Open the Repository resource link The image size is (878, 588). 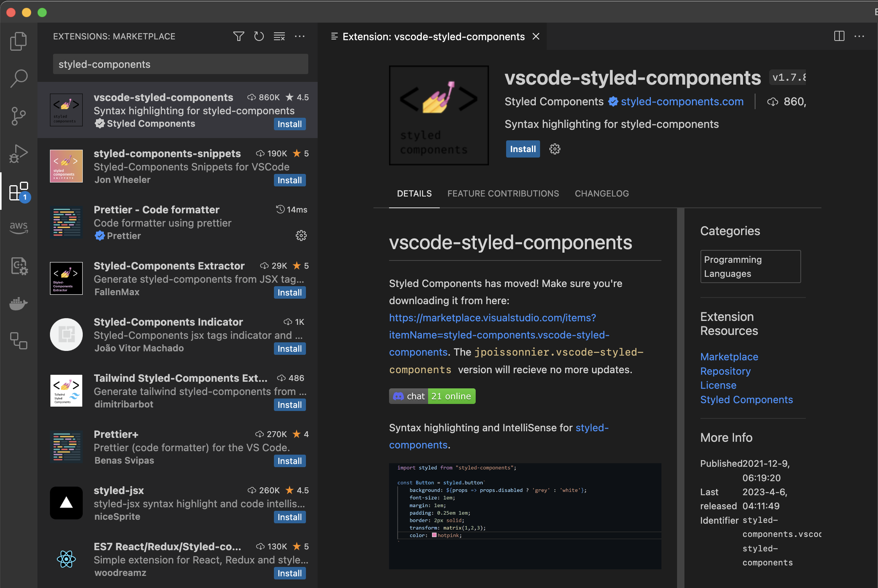point(725,371)
